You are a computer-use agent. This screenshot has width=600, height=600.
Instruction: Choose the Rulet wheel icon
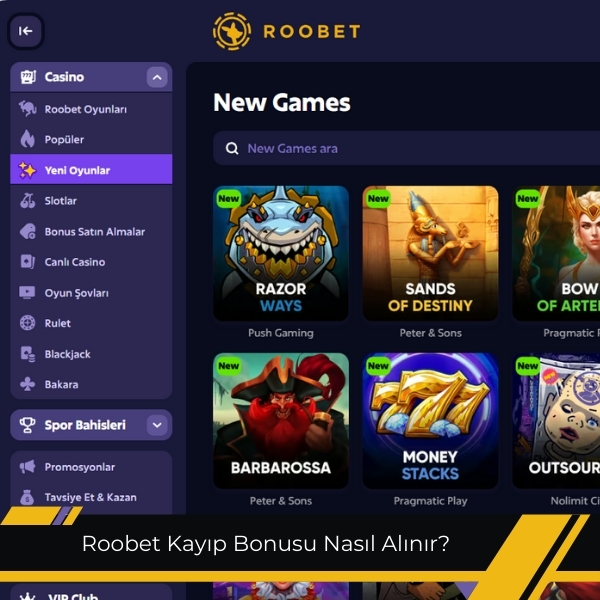pos(27,323)
